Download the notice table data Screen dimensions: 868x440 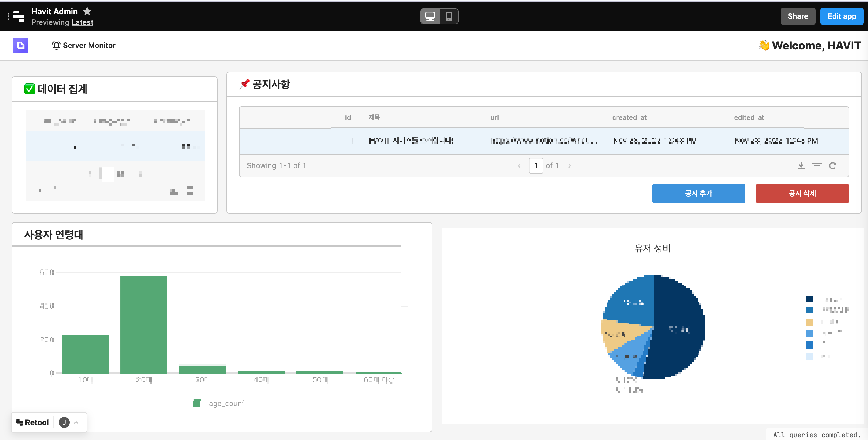click(x=801, y=166)
